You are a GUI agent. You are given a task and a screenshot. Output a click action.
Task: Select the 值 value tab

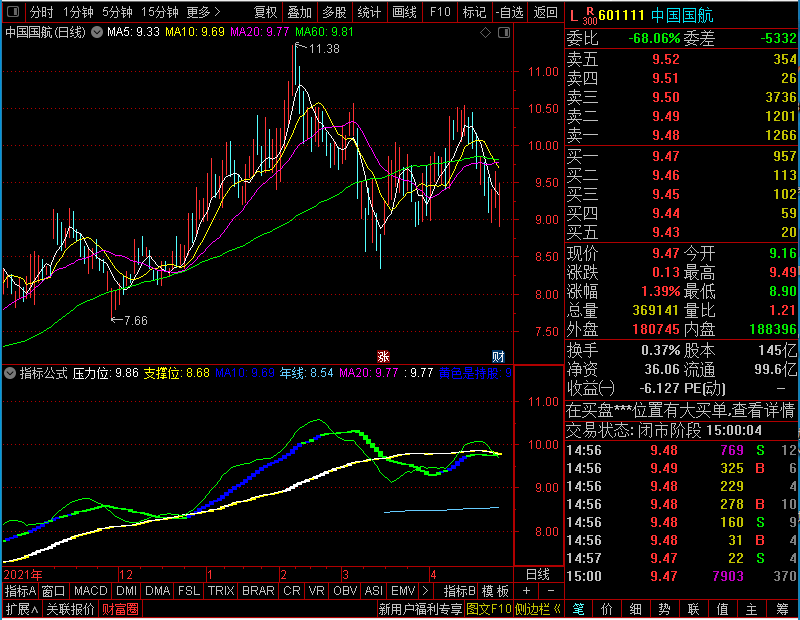click(722, 609)
